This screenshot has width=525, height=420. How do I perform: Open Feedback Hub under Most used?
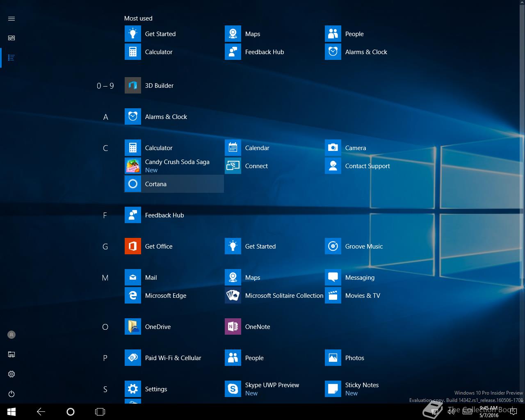click(274, 52)
